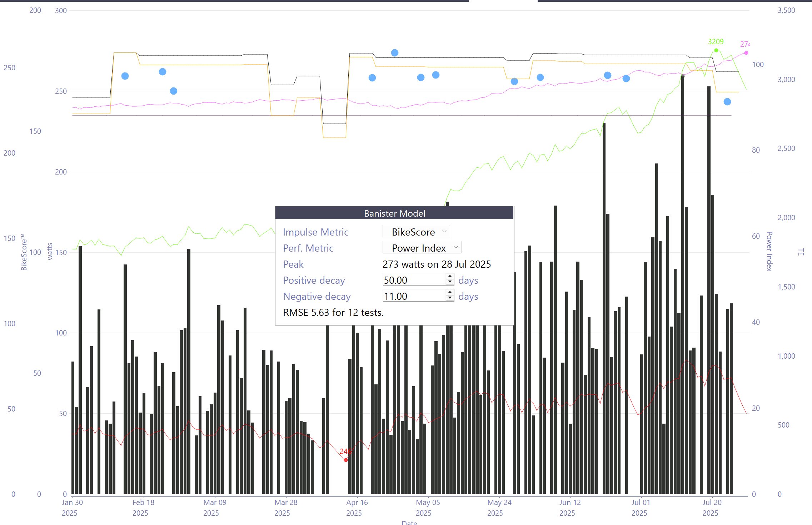The image size is (812, 525).
Task: Click the Power Index axis title
Action: (769, 251)
